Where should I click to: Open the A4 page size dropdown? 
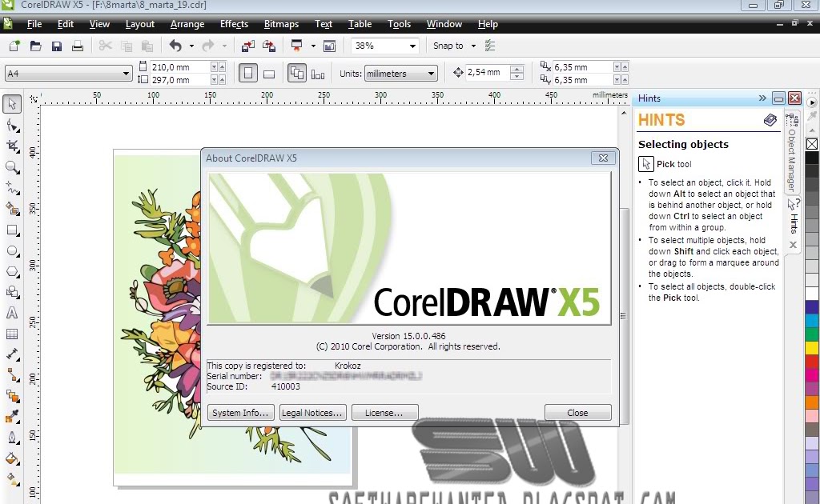[126, 74]
